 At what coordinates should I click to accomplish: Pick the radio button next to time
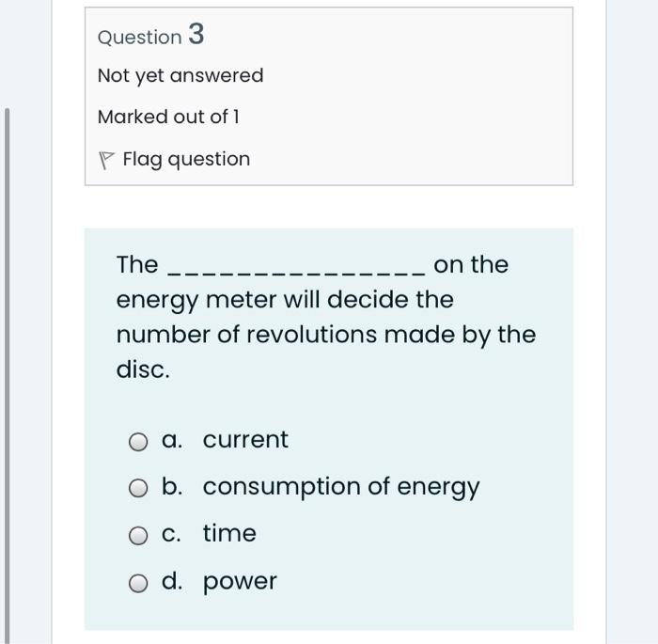point(138,536)
